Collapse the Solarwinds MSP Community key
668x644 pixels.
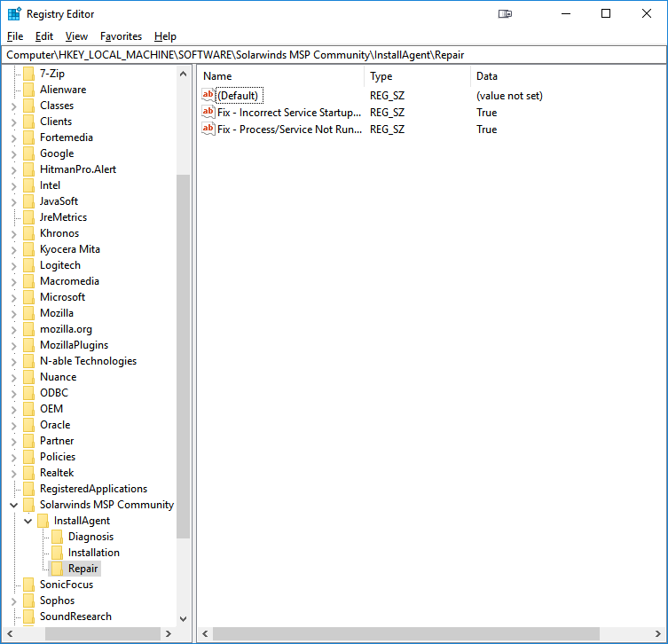click(x=13, y=505)
